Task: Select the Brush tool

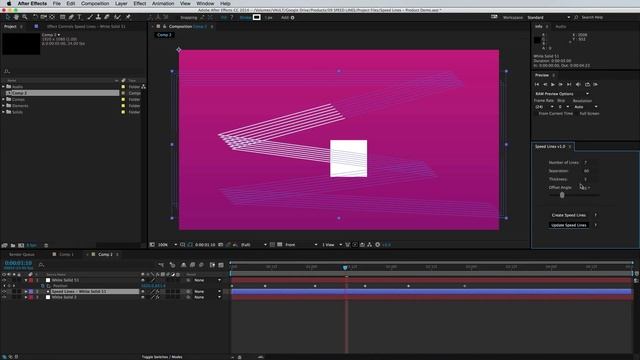Action: 90,17
